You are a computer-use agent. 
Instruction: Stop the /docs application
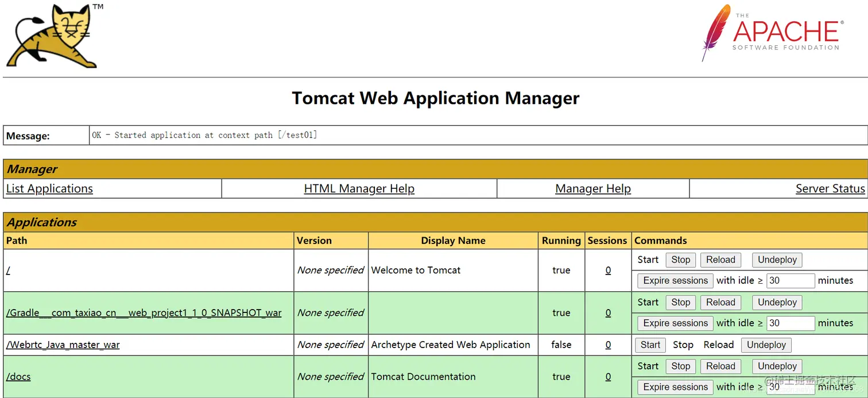pyautogui.click(x=681, y=366)
